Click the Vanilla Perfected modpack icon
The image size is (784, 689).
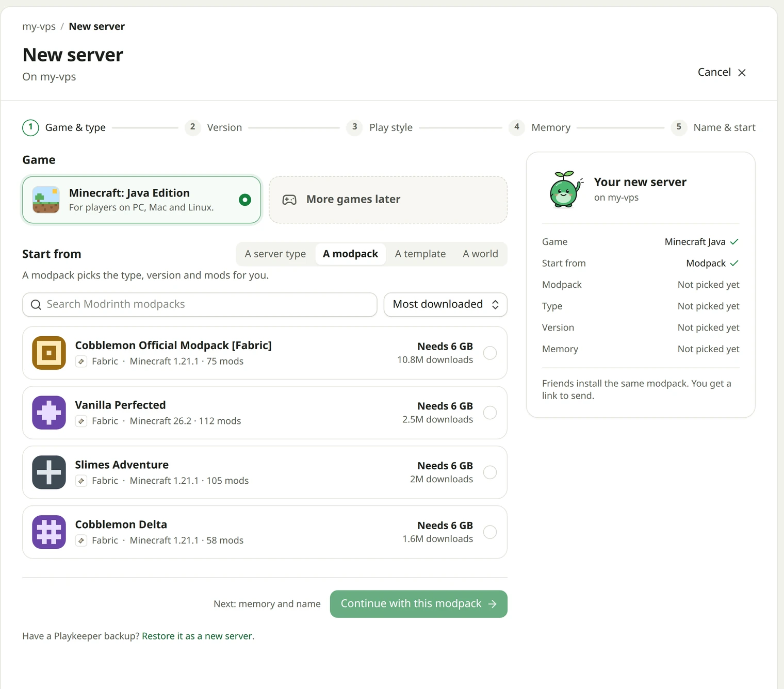[x=49, y=413]
